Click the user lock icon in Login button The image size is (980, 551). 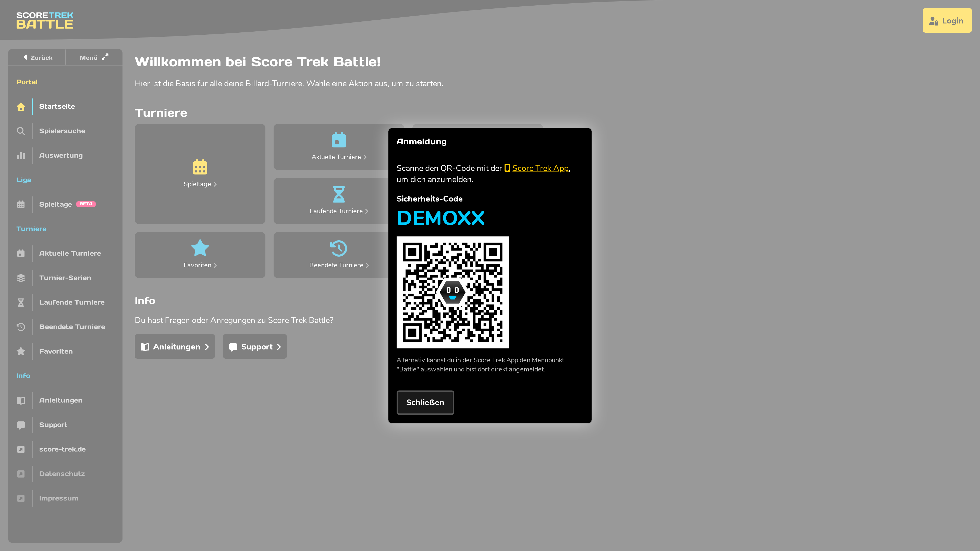pyautogui.click(x=934, y=21)
